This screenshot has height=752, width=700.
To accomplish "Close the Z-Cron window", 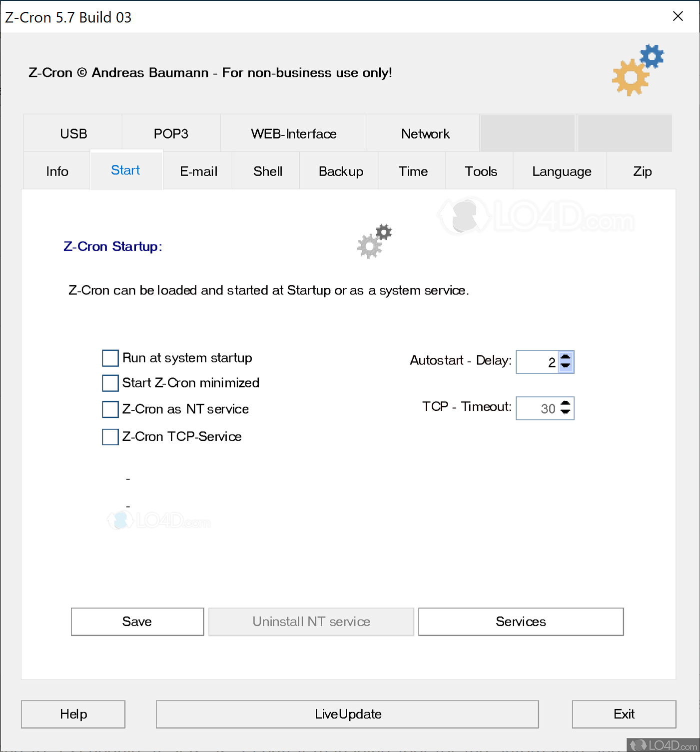I will coord(678,16).
